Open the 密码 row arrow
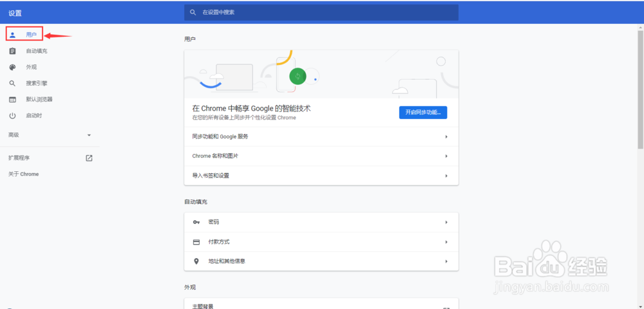Screen dimensions: 644x309 [446, 222]
